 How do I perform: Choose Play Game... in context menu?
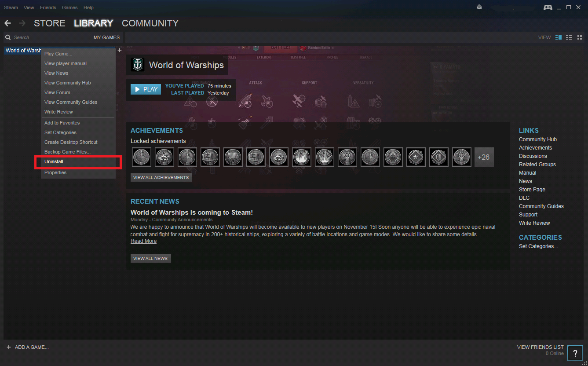(x=78, y=54)
